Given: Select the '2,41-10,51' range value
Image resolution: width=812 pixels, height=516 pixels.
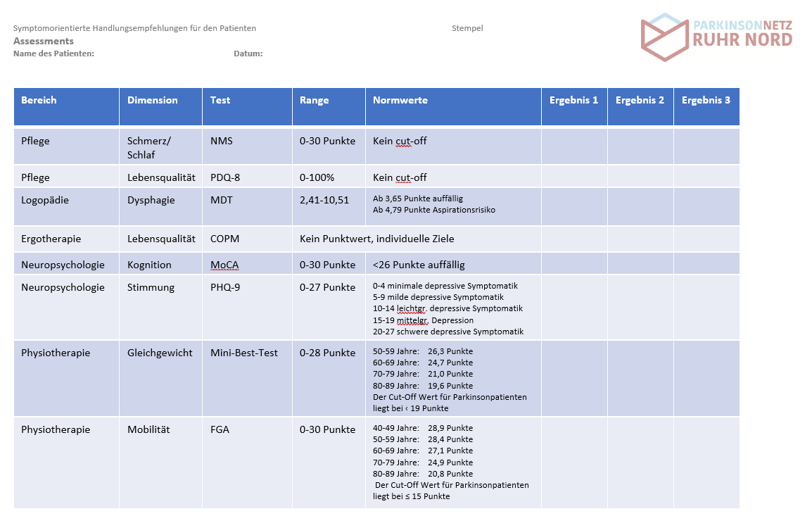Looking at the screenshot, I should pyautogui.click(x=324, y=201).
